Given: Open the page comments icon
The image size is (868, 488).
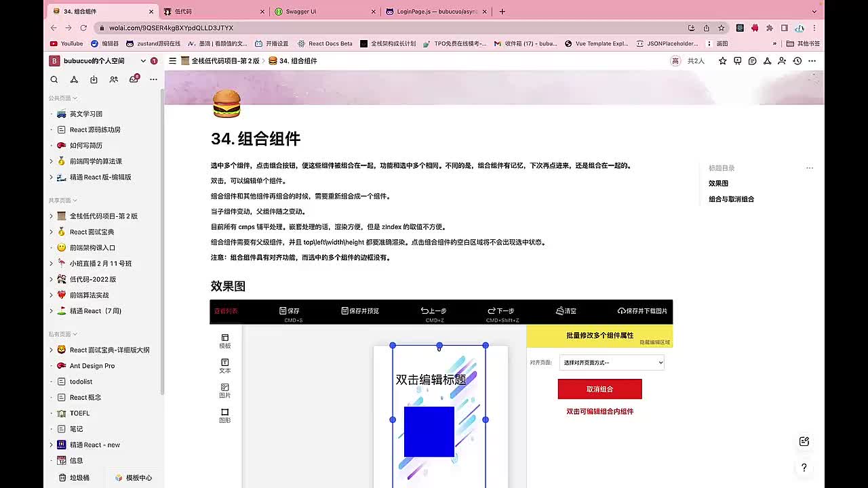Looking at the screenshot, I should (753, 61).
